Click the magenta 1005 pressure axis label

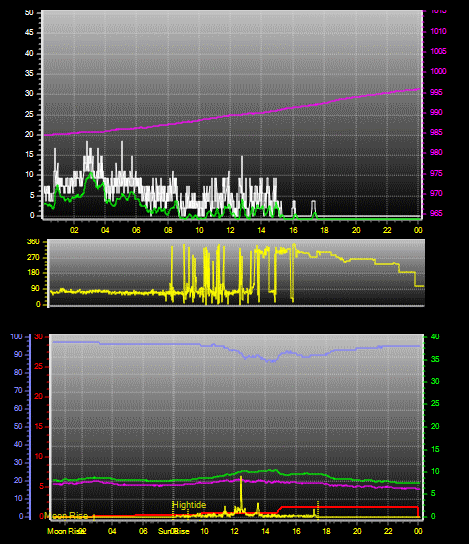point(438,51)
